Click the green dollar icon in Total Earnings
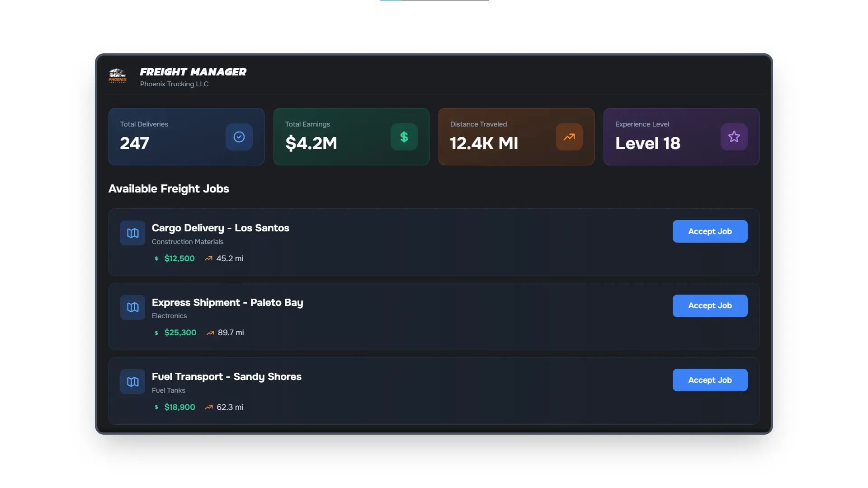 404,137
